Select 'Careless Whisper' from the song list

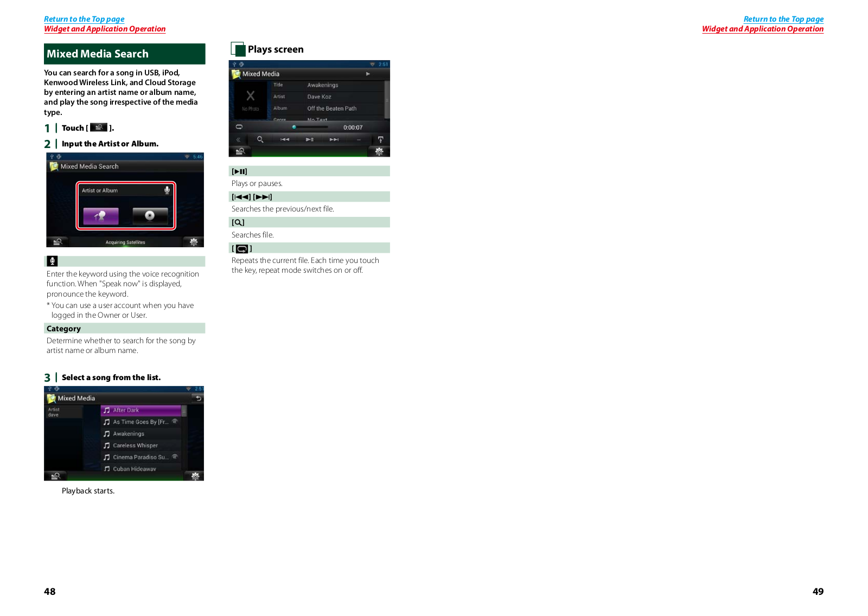tap(141, 445)
